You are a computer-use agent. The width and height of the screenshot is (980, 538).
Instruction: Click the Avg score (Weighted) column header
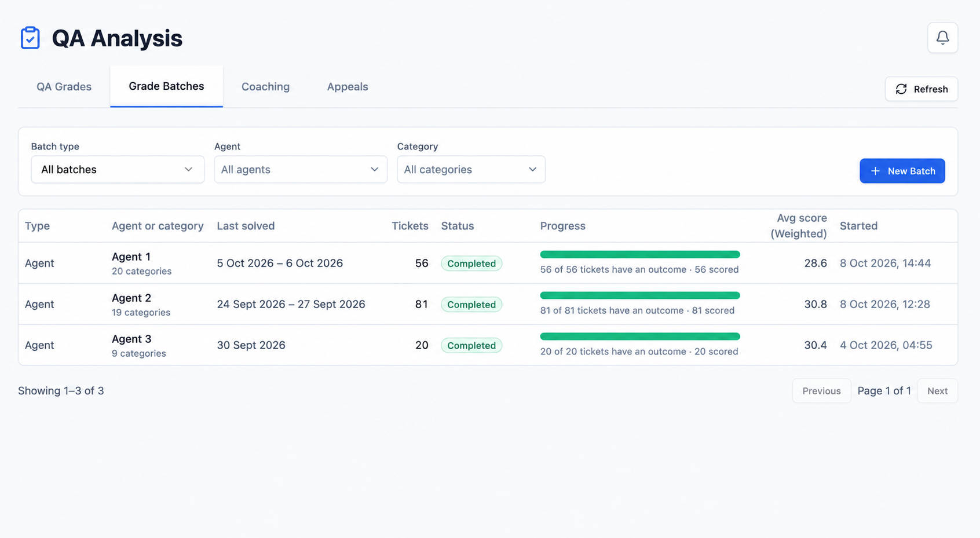[x=799, y=226]
